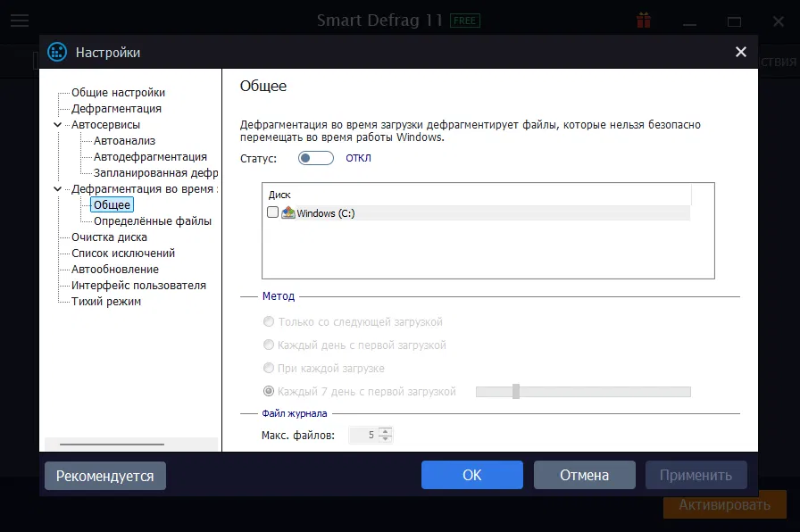Select Автосервисы in settings tree
This screenshot has width=800, height=532.
pos(105,124)
